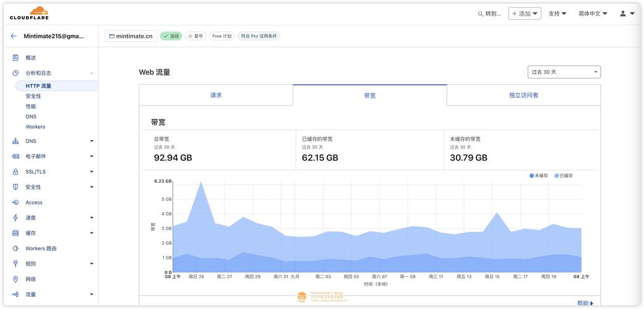Click the 网络 location pin icon
Image resolution: width=644 pixels, height=309 pixels.
click(x=15, y=279)
